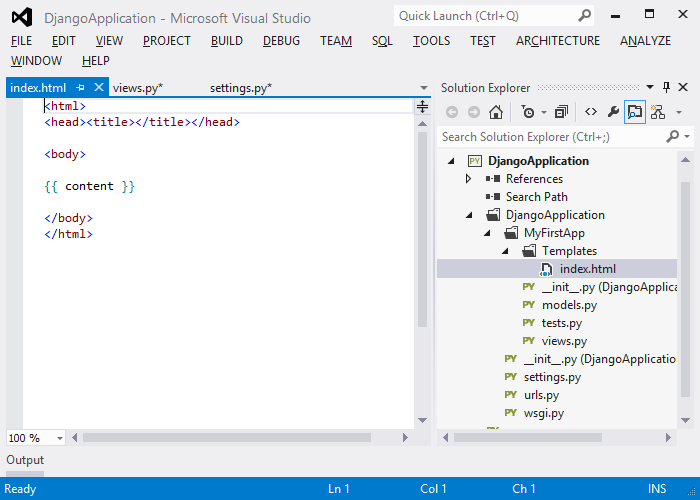
Task: Click the PY icon beside models.py
Action: coord(529,304)
